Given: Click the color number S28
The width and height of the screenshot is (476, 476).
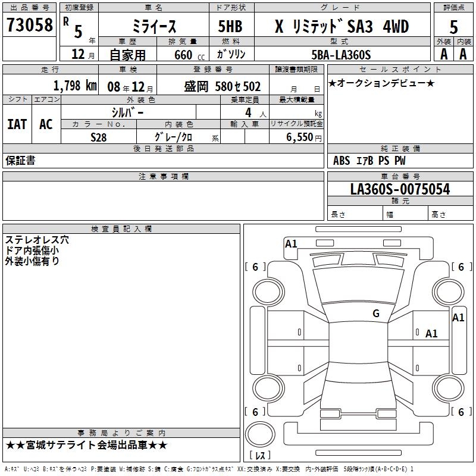Looking at the screenshot, I should [98, 137].
